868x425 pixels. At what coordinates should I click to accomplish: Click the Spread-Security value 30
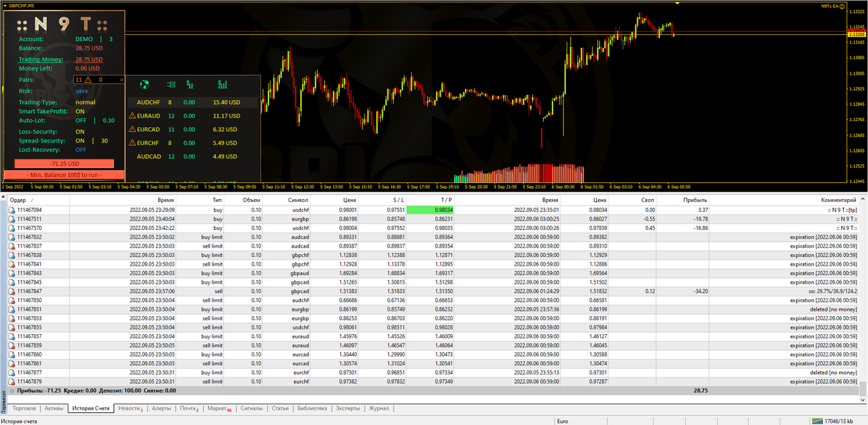tap(104, 141)
